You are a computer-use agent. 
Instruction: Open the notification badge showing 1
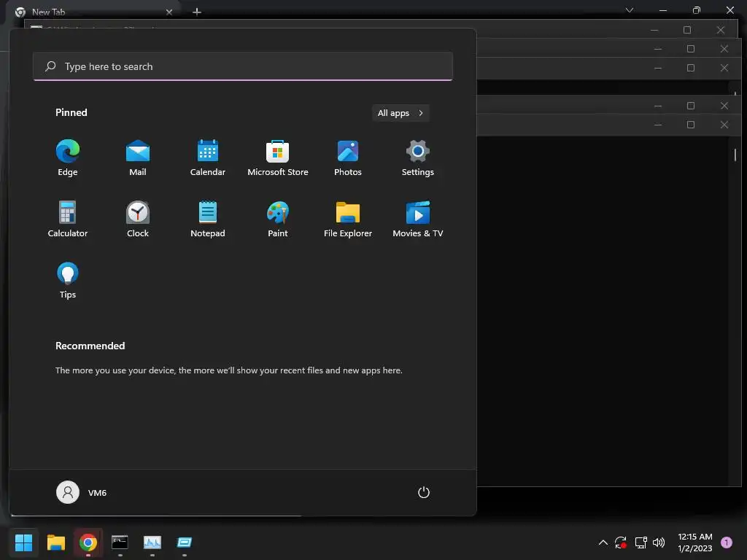click(727, 542)
